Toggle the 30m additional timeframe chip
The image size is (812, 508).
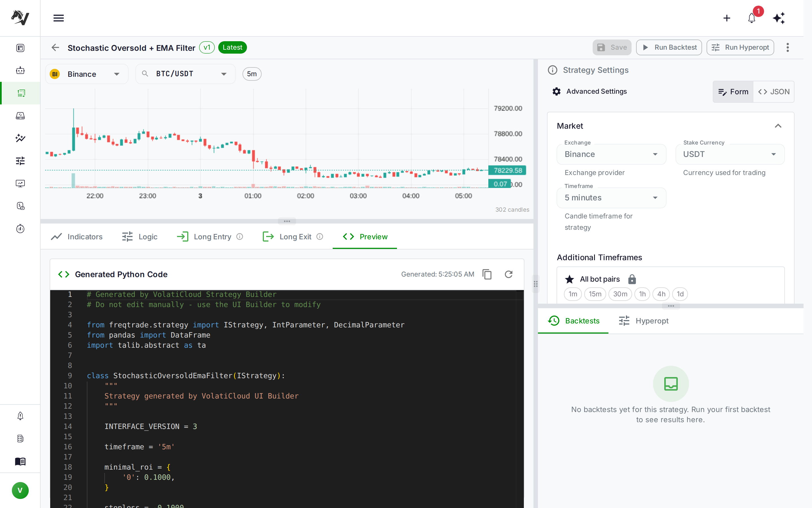(x=620, y=294)
